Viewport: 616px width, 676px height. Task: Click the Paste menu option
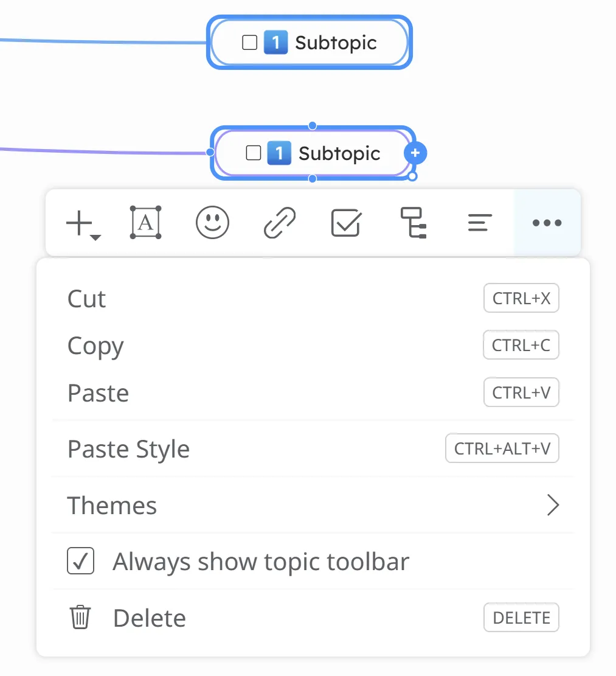[x=98, y=392]
